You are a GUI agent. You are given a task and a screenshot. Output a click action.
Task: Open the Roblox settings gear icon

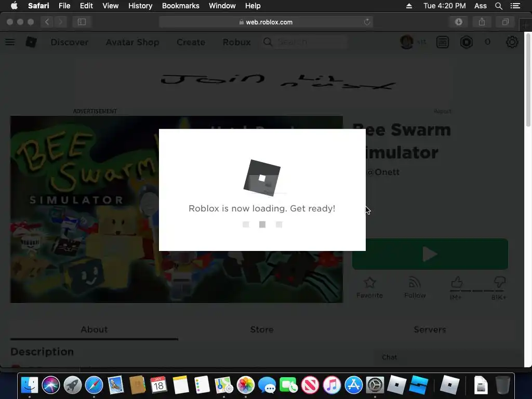[512, 42]
